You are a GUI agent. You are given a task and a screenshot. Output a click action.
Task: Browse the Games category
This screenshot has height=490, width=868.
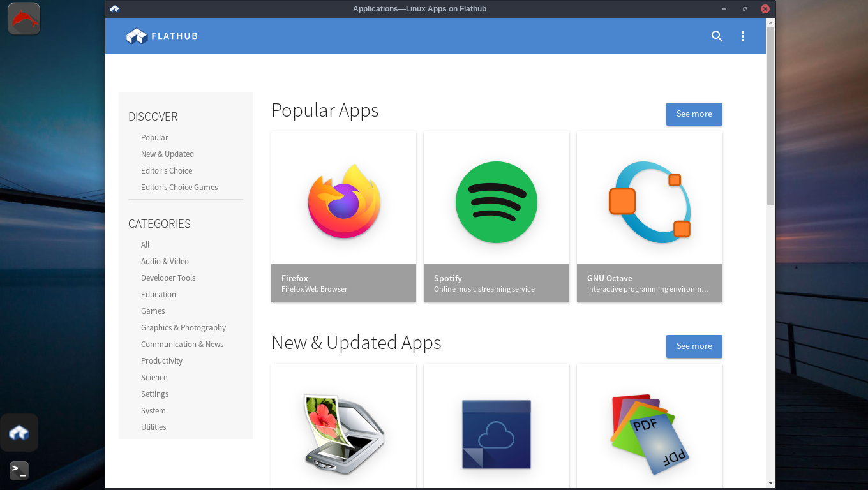coord(153,311)
